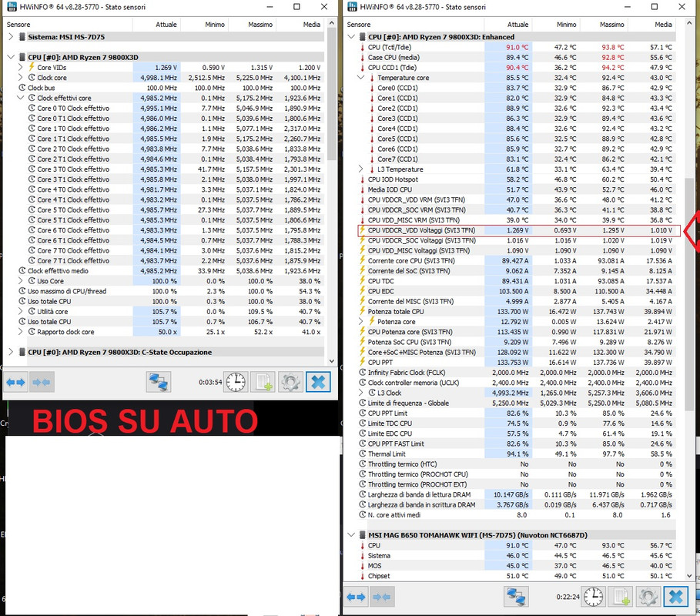Close sensors with blue X in left window
The image size is (700, 616).
click(318, 382)
